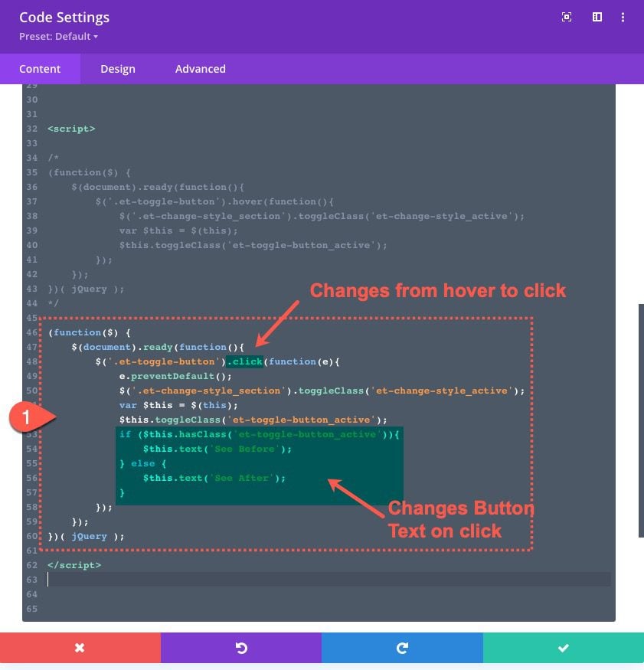Click the closing brace } on line 57

[x=123, y=492]
